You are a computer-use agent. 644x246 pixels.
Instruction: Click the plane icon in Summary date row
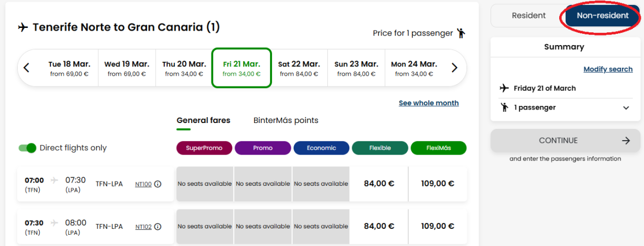tap(504, 88)
